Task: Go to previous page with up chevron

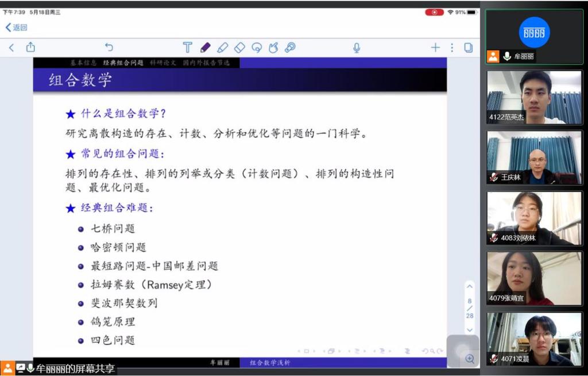Action: (x=470, y=286)
